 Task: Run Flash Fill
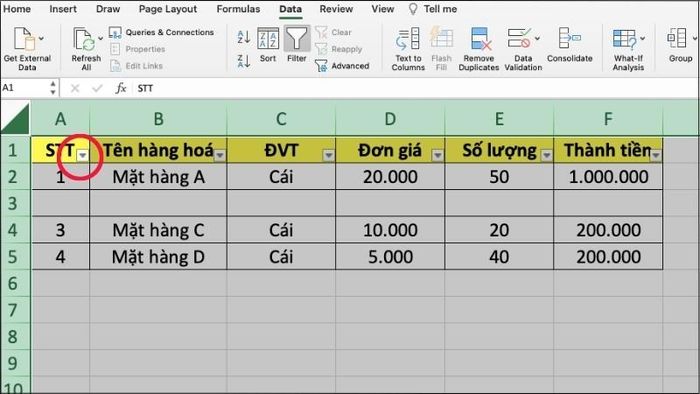pyautogui.click(x=442, y=49)
